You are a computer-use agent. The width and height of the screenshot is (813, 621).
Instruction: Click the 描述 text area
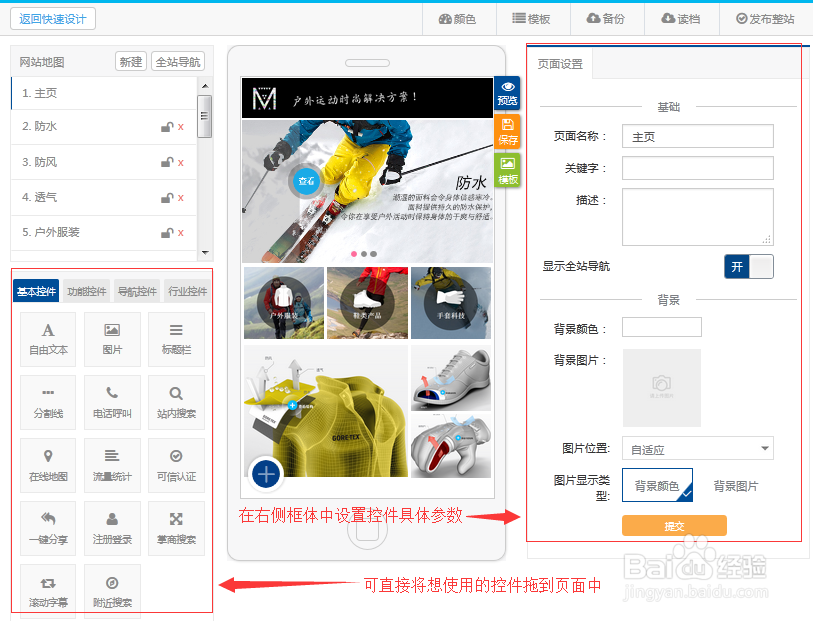(x=698, y=217)
